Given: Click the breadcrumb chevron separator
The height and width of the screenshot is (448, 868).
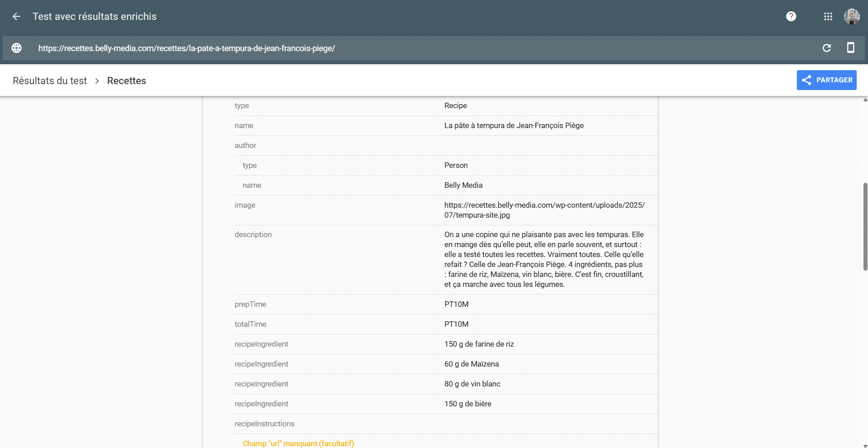Looking at the screenshot, I should pyautogui.click(x=97, y=81).
